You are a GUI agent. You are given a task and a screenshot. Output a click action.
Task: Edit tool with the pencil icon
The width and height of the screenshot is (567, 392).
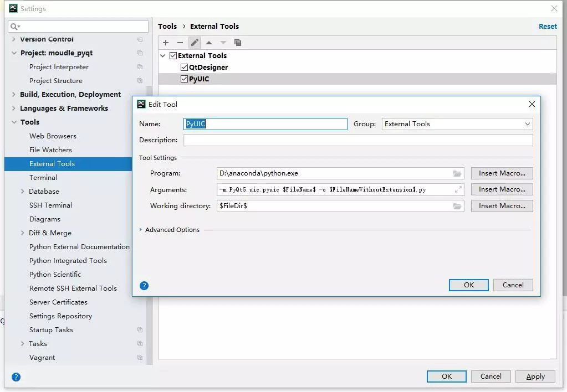(195, 42)
